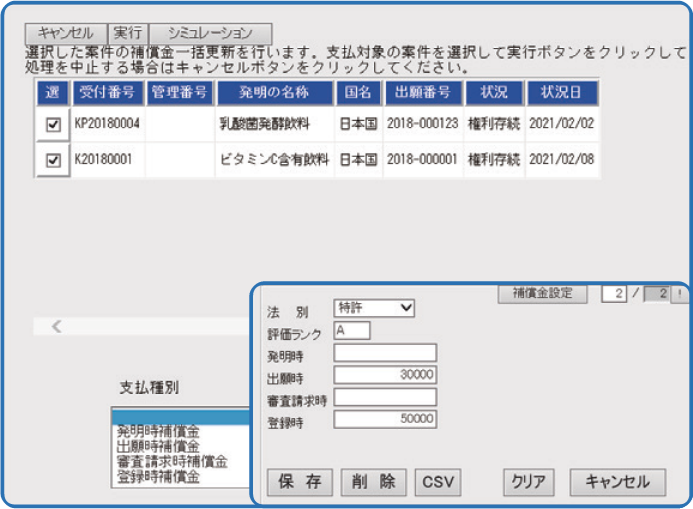Viewport: 693px width, 509px height.
Task: Click the 保存 button
Action: point(300,482)
